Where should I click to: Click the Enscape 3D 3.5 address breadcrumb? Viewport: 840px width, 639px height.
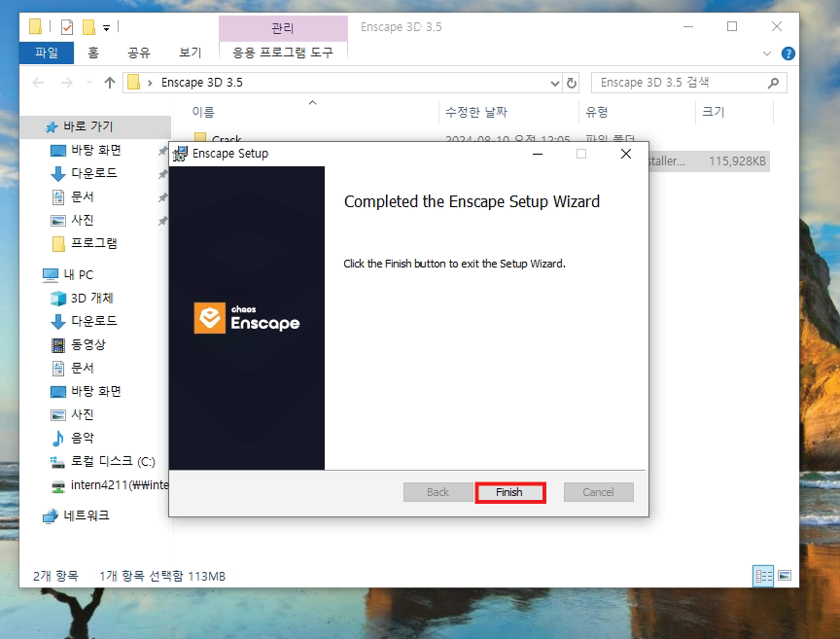tap(201, 83)
